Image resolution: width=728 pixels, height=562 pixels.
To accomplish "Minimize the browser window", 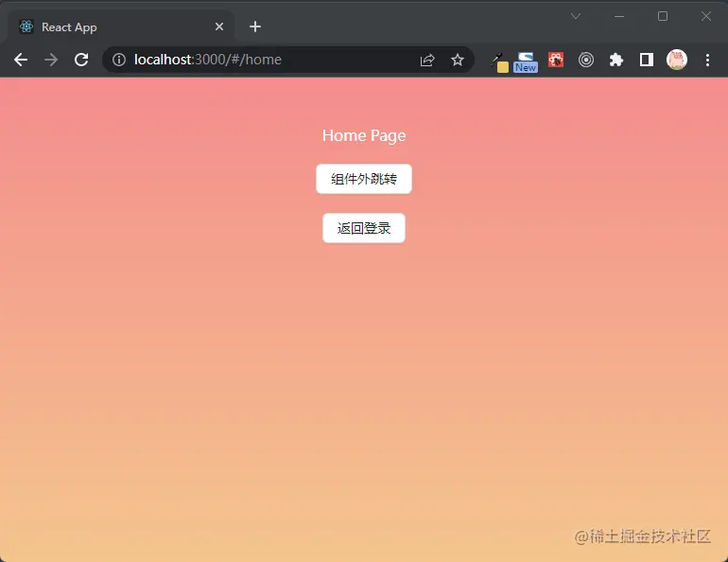I will pos(619,16).
